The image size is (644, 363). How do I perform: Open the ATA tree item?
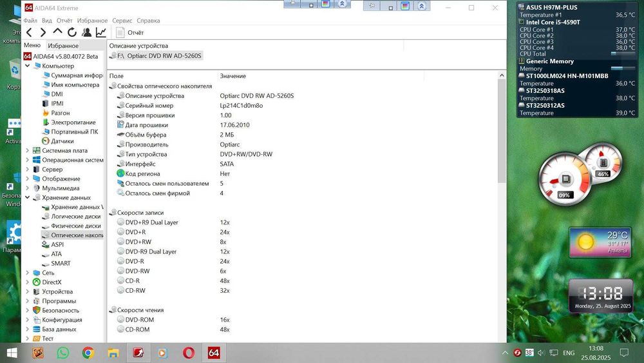point(52,254)
